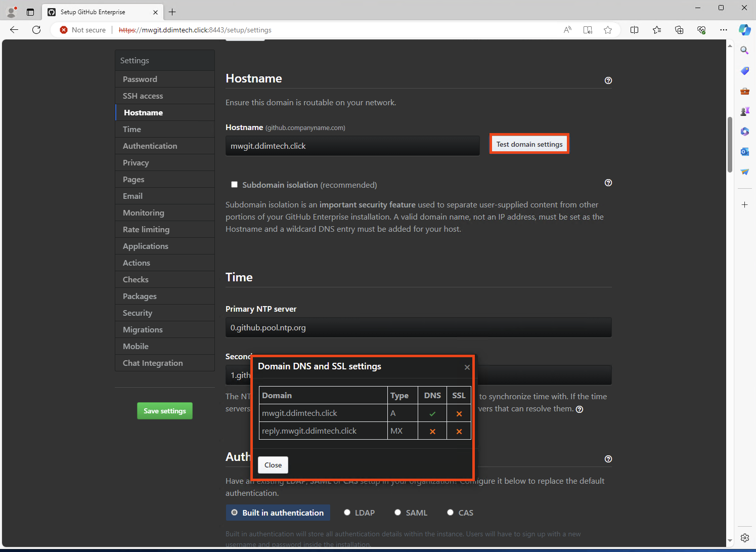756x552 pixels.
Task: Open Migrations settings section
Action: [165, 329]
